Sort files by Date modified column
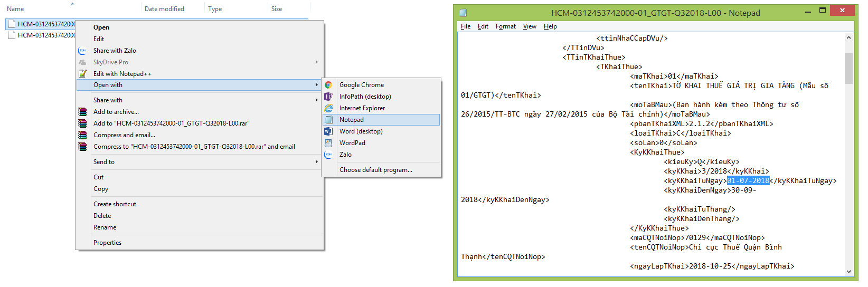Screen dimensions: 868x287 [x=164, y=9]
